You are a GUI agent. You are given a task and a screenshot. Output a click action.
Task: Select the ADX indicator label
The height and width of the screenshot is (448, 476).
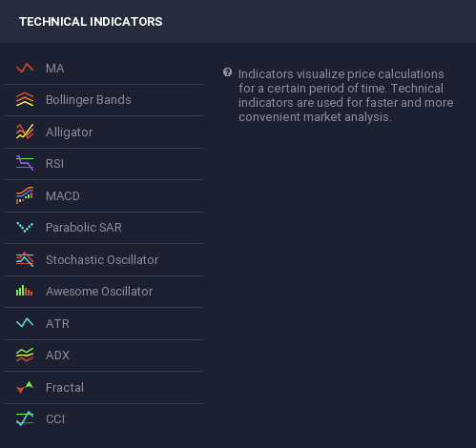[57, 356]
